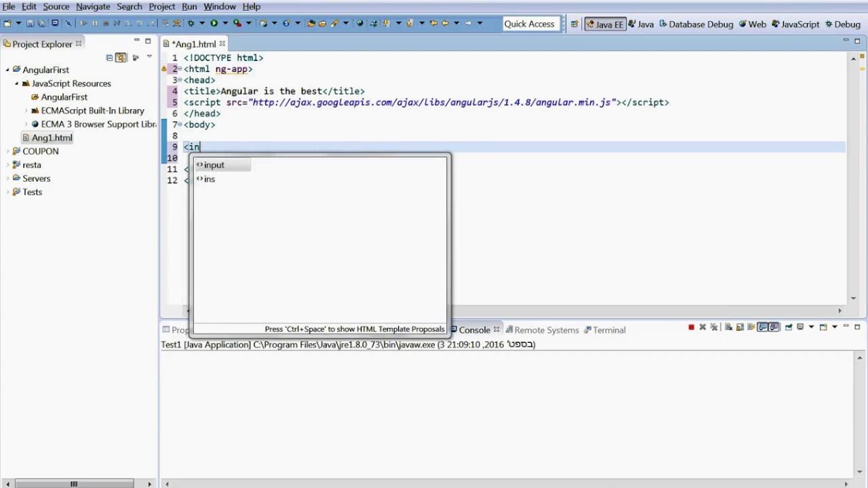
Task: Switch to Database Debug perspective
Action: (x=696, y=24)
